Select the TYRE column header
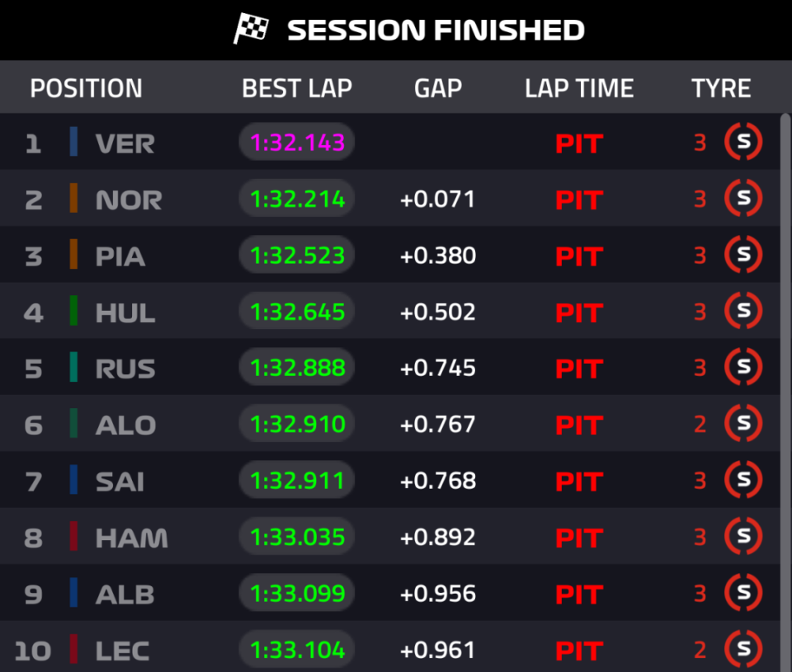792x672 pixels. click(721, 88)
